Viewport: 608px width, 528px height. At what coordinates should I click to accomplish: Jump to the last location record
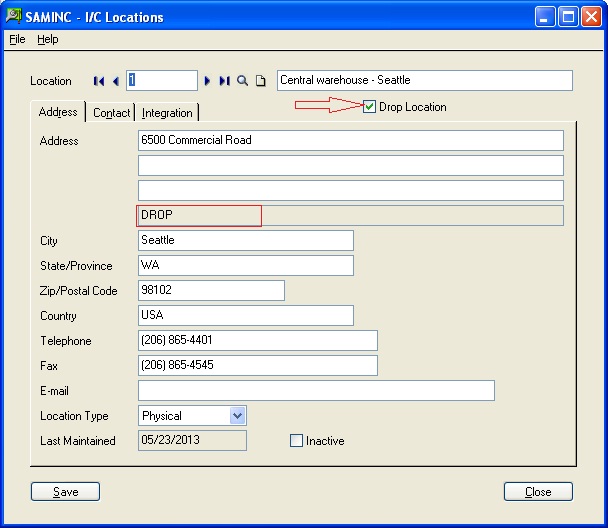tap(225, 81)
